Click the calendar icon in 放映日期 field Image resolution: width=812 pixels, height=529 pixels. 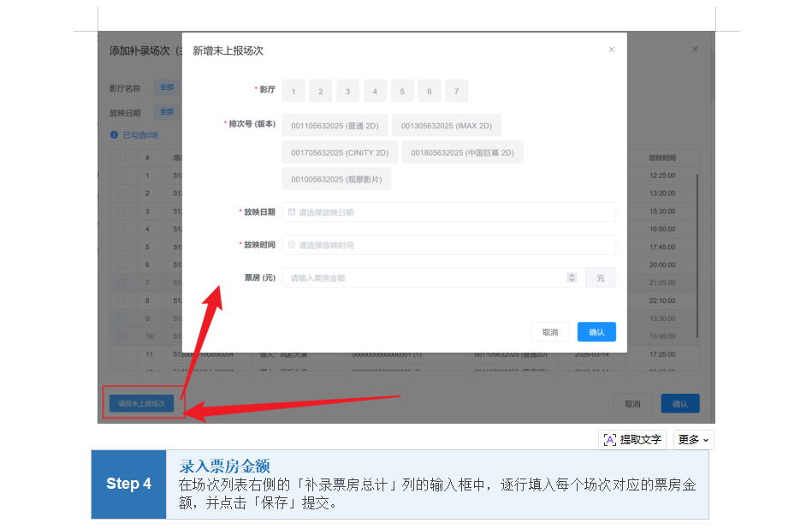click(x=292, y=212)
